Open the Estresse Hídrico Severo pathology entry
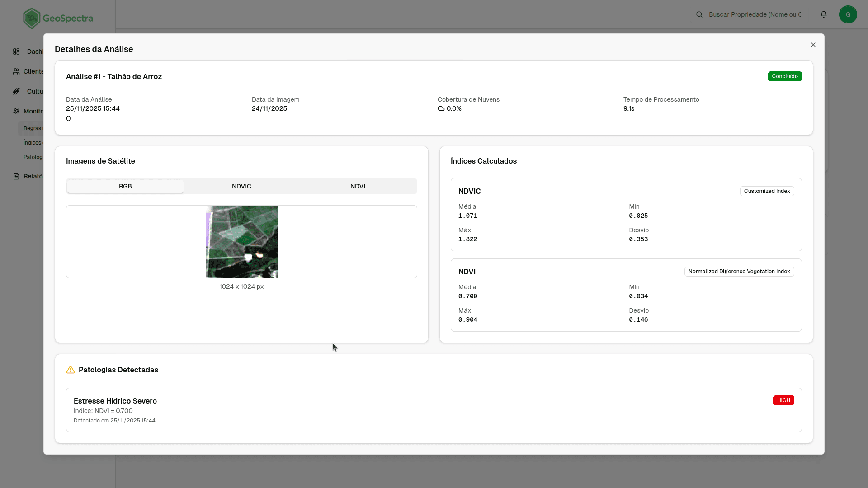 115,401
